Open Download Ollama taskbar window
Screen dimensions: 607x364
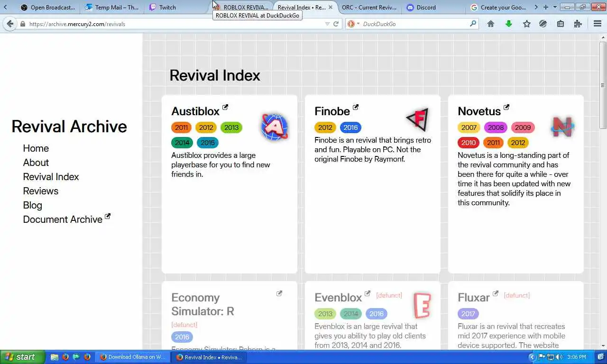point(133,357)
